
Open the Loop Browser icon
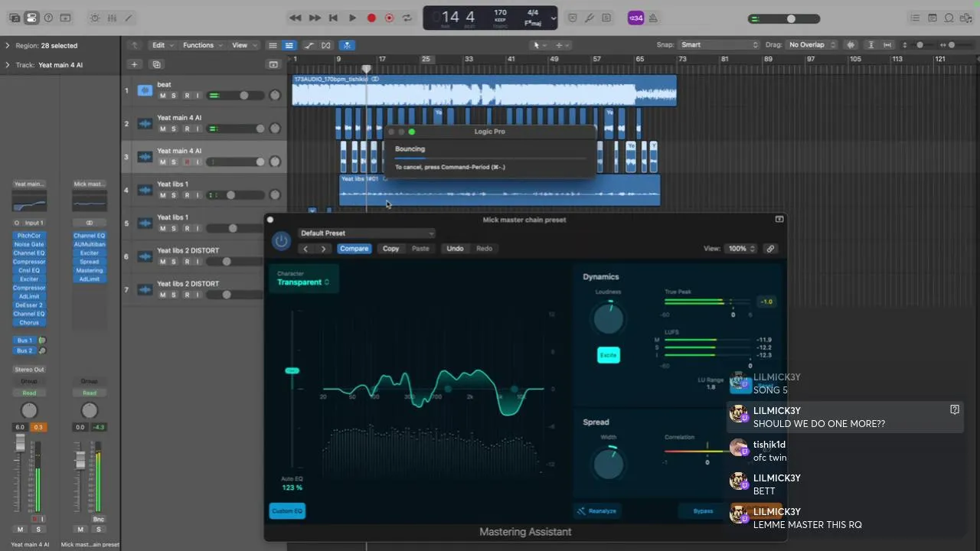(x=949, y=18)
